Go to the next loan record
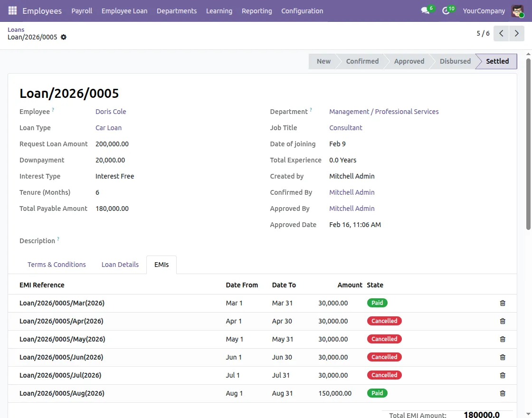Image resolution: width=532 pixels, height=418 pixels. pyautogui.click(x=516, y=33)
